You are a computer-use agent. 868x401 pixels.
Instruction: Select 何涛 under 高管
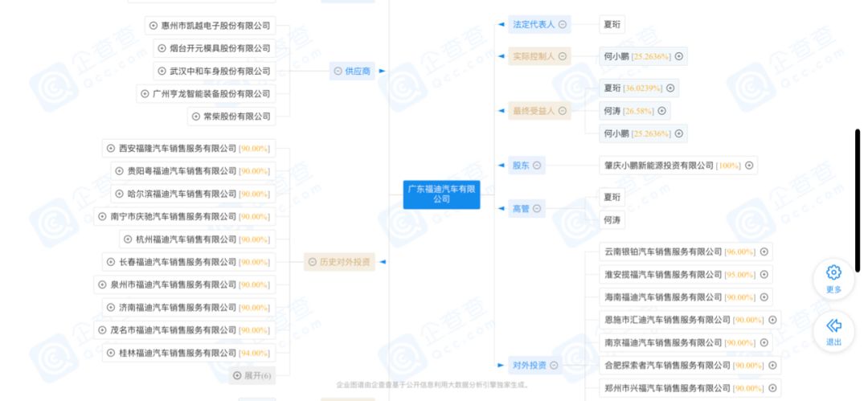(612, 220)
